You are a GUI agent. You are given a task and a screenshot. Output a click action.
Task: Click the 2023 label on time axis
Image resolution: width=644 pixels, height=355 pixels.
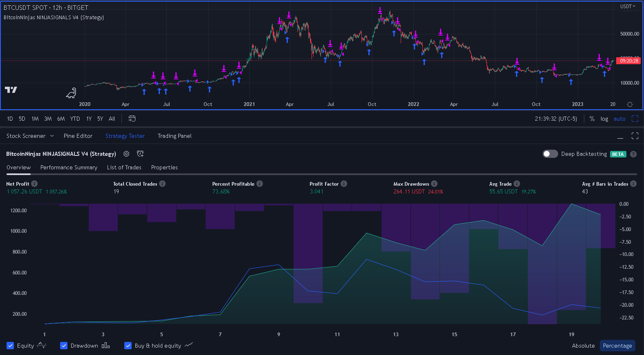tap(577, 104)
